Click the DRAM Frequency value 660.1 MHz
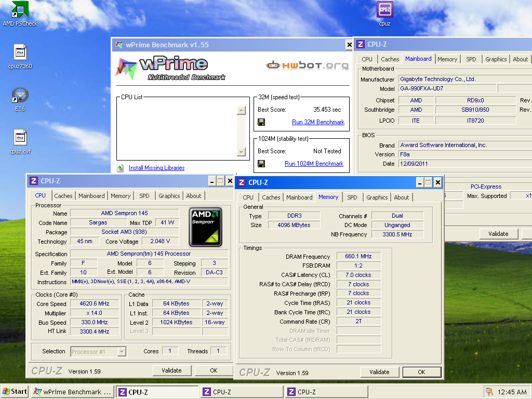Viewport: 532px width, 399px height. pos(358,256)
